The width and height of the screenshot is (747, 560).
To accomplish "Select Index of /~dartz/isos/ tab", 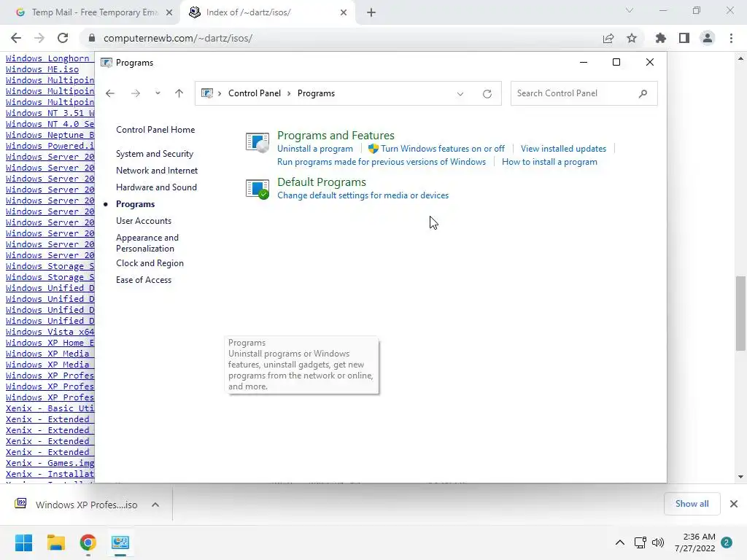I will tap(267, 13).
